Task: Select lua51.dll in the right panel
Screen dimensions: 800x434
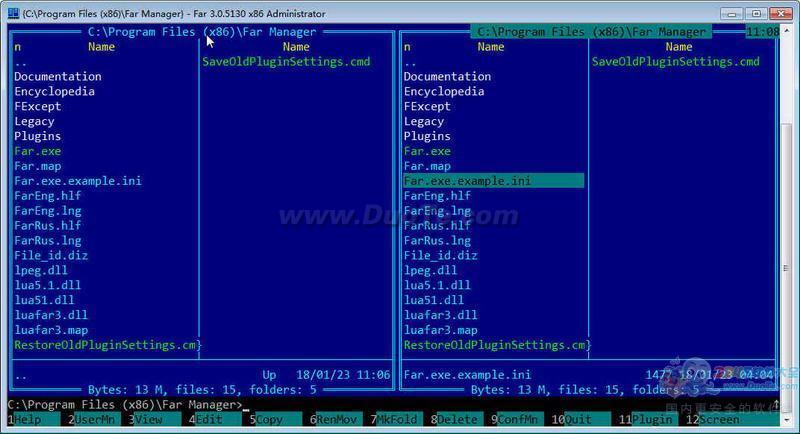Action: pyautogui.click(x=434, y=300)
